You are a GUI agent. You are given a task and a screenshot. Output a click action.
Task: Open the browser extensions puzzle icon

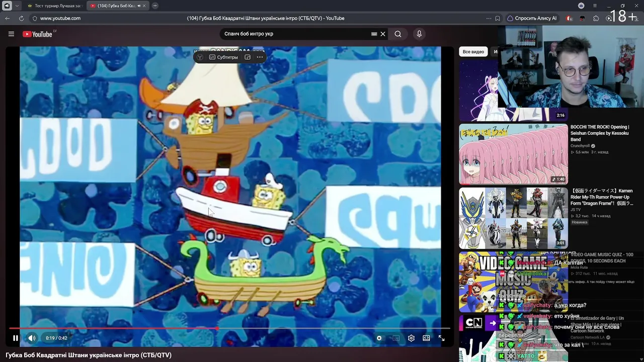pos(596,18)
